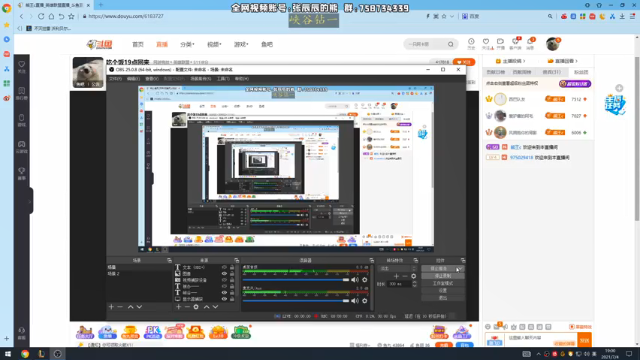640x360 pixels.
Task: Open scene transition type dropdown (淡出)
Action: [398, 269]
